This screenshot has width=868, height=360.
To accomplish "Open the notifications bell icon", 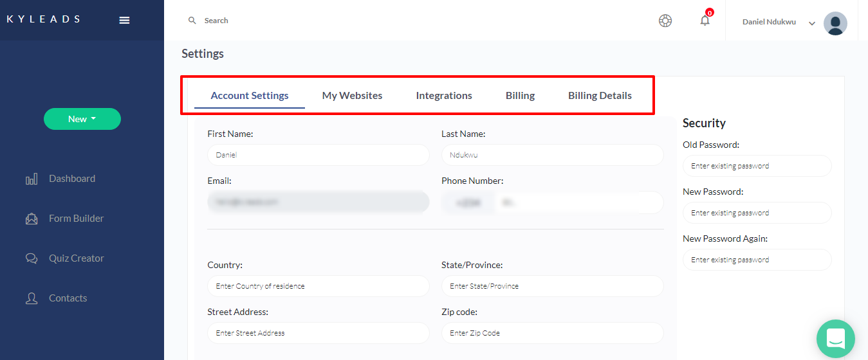I will click(705, 21).
